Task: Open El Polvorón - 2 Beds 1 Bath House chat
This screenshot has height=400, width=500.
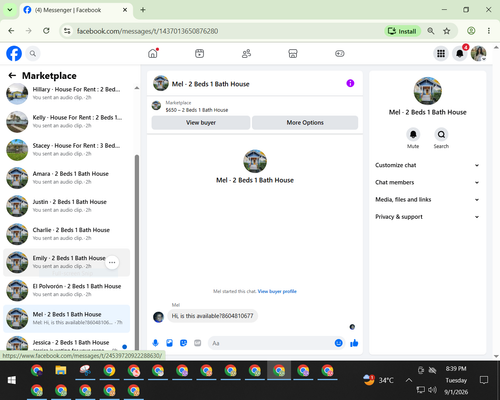Action: 67,290
